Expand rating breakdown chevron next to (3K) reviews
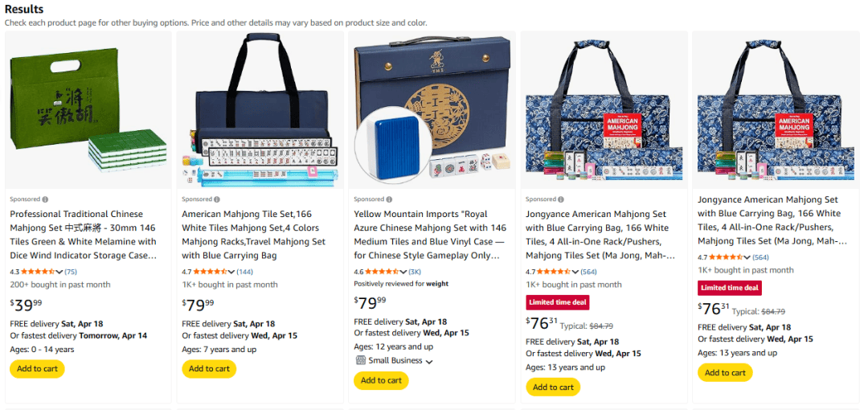This screenshot has width=868, height=410. 403,272
